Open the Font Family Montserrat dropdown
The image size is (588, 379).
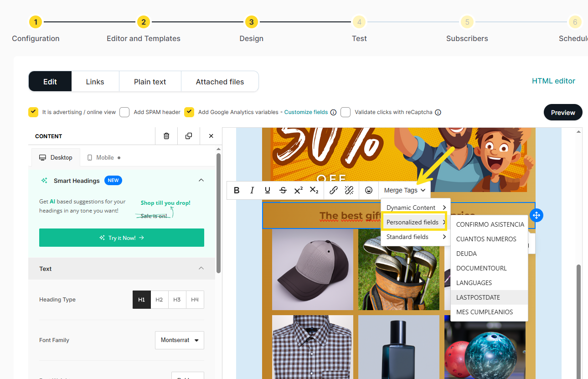tap(180, 340)
